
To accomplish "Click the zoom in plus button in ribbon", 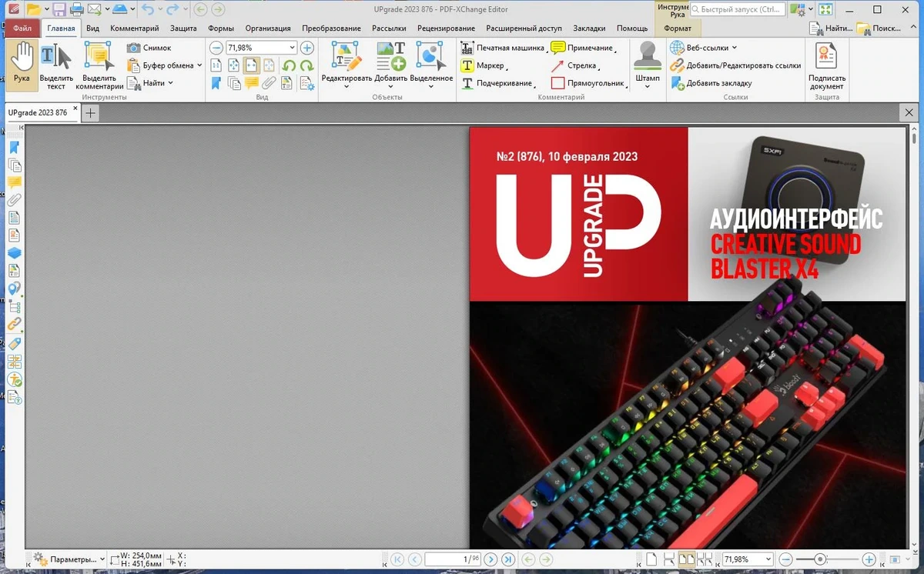I will tap(306, 48).
